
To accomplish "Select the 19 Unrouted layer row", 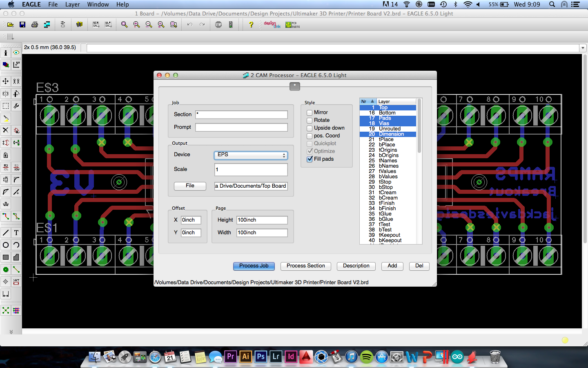I will tap(388, 129).
